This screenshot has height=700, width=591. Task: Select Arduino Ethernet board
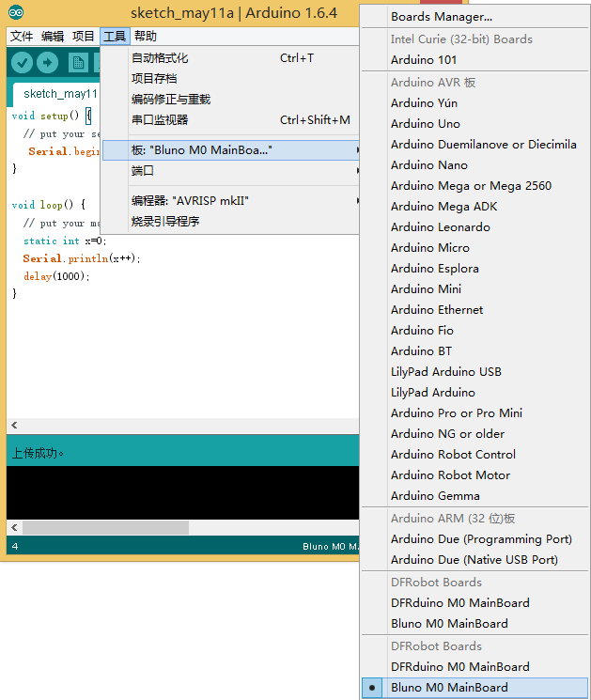474,310
